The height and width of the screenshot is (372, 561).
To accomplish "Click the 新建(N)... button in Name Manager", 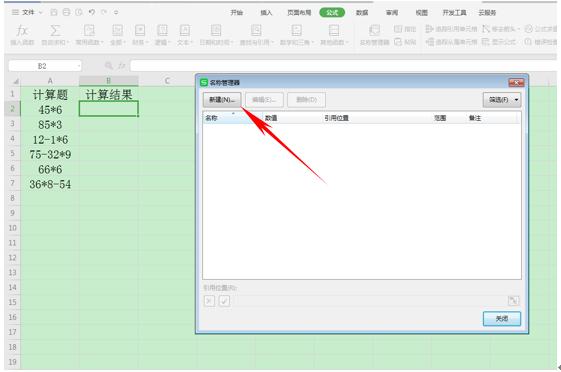I will pos(222,100).
